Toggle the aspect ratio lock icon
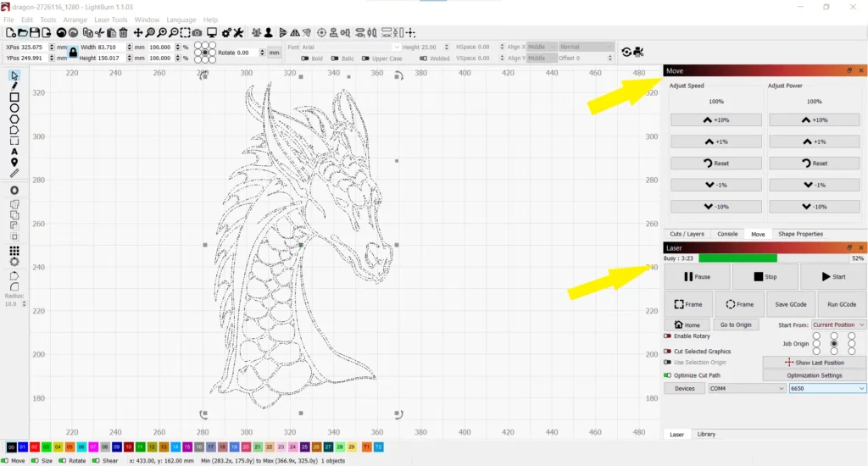This screenshot has height=466, width=868. [73, 53]
